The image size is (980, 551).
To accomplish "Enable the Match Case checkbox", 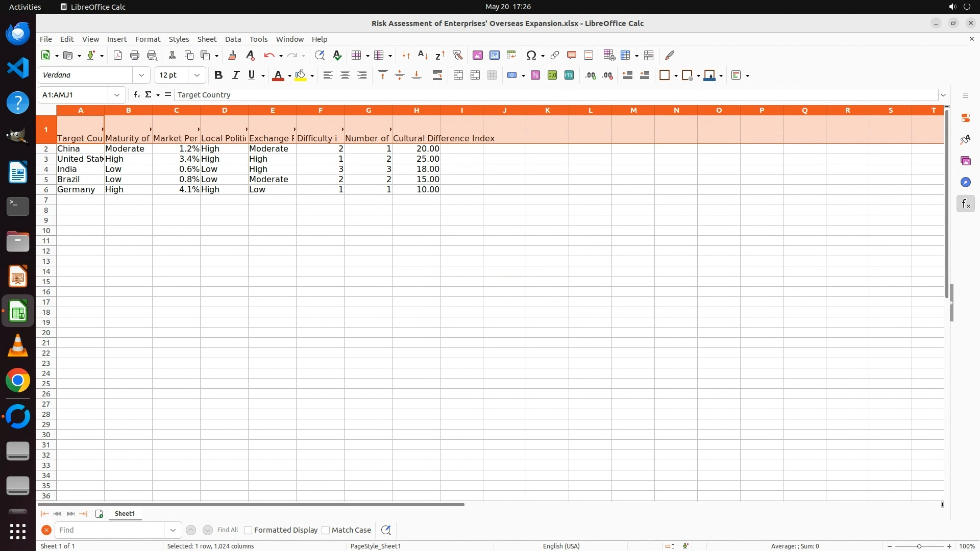I will (326, 530).
